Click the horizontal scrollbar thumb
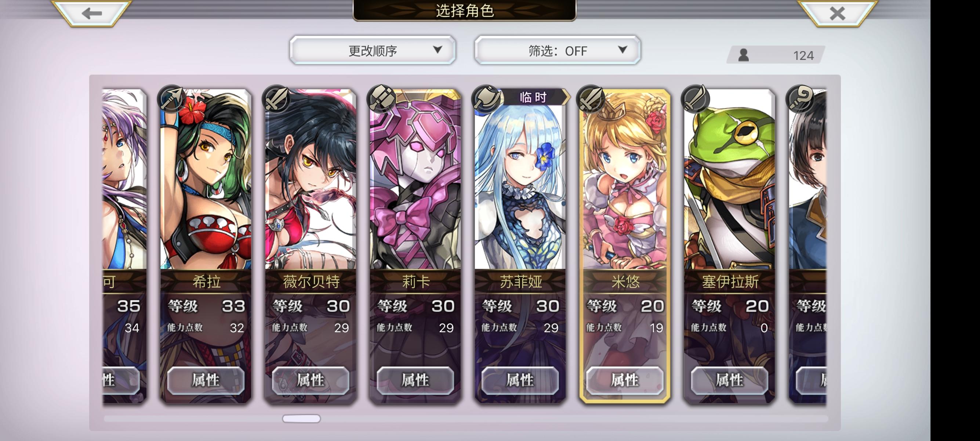Image resolution: width=980 pixels, height=441 pixels. (x=301, y=419)
